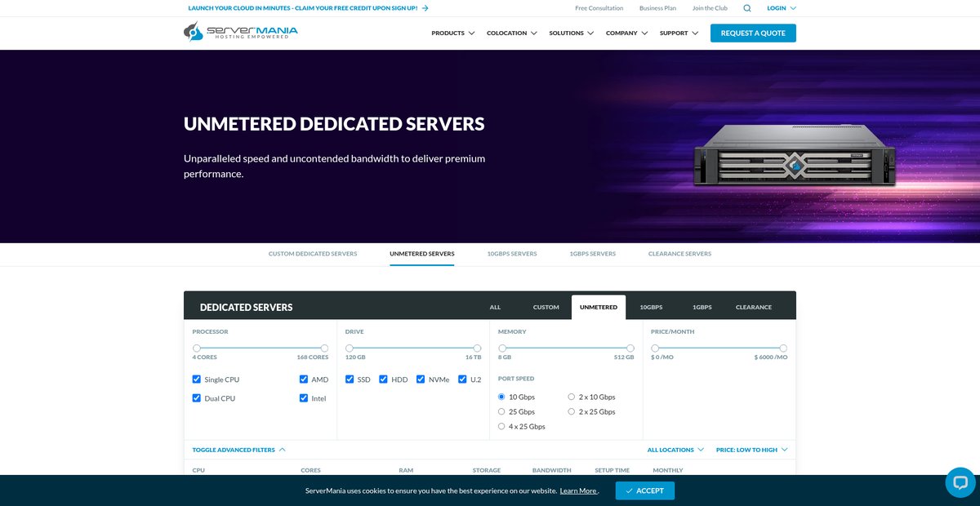The image size is (980, 506).
Task: Collapse Toggle Advanced Filters
Action: (x=239, y=450)
